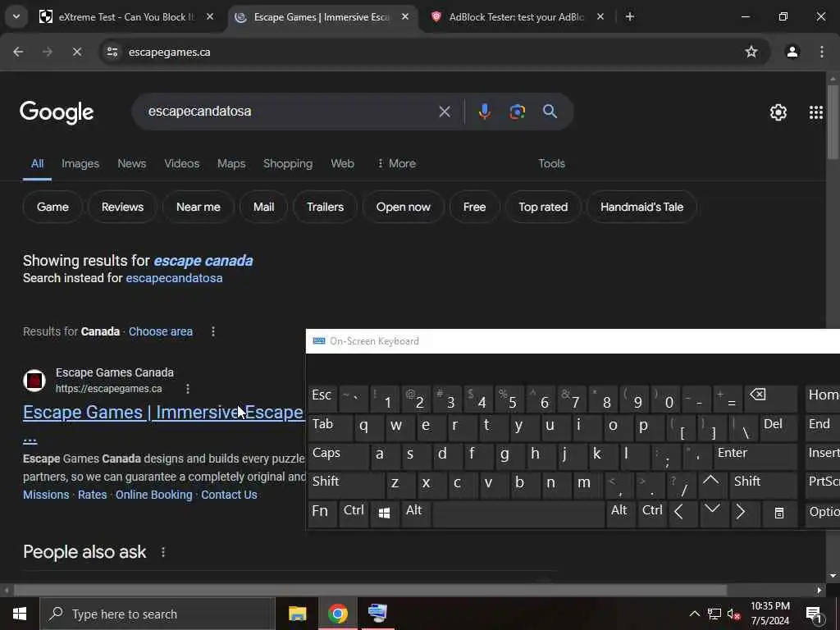This screenshot has width=840, height=630.
Task: Click the magnifying glass search button
Action: 550,112
